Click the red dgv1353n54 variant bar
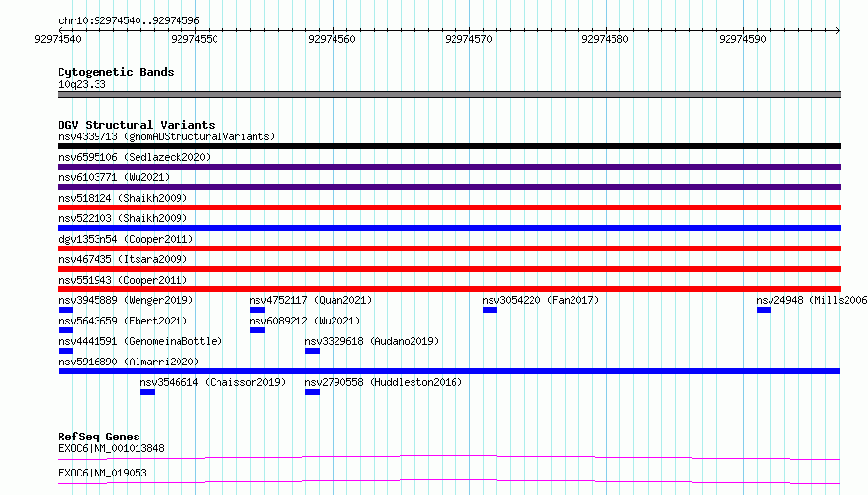 pyautogui.click(x=449, y=248)
